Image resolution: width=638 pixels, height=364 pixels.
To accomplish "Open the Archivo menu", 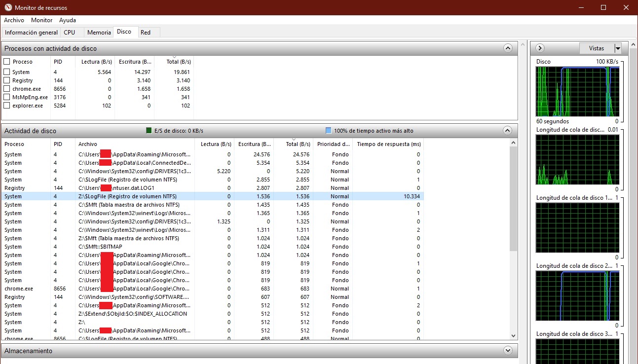I will coord(14,20).
